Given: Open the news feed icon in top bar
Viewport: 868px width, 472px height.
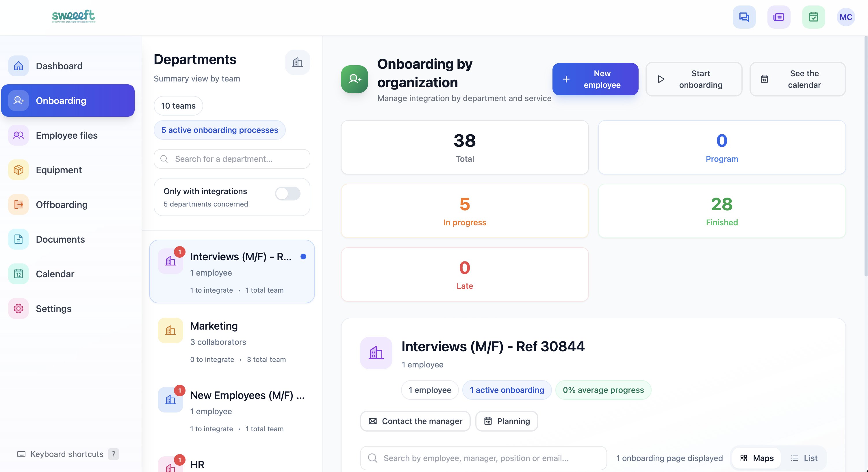Looking at the screenshot, I should tap(779, 17).
